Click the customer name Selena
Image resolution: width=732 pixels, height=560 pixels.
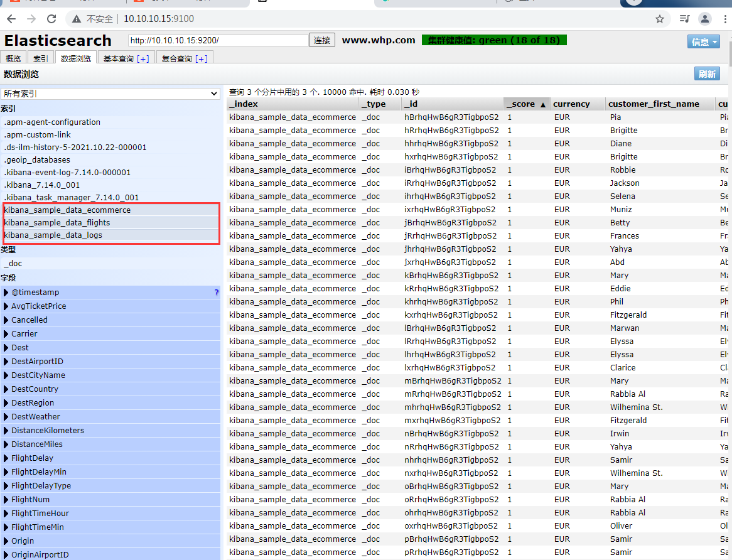pyautogui.click(x=622, y=197)
